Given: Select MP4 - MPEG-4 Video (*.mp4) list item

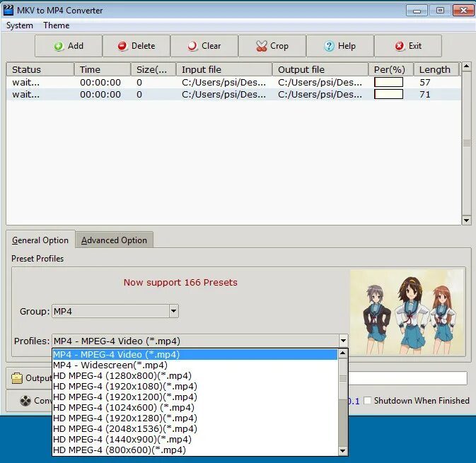Looking at the screenshot, I should pyautogui.click(x=195, y=354).
